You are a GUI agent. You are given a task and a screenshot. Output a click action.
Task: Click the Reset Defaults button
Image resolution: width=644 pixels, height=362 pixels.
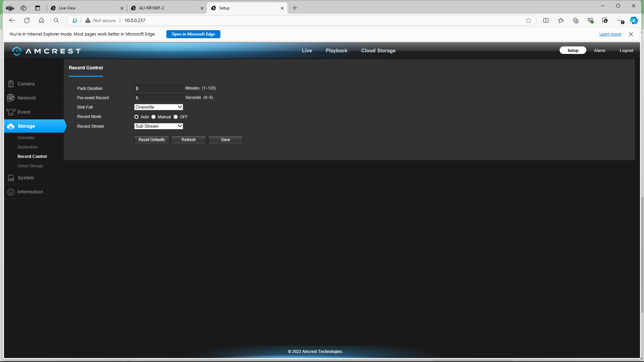pos(152,140)
